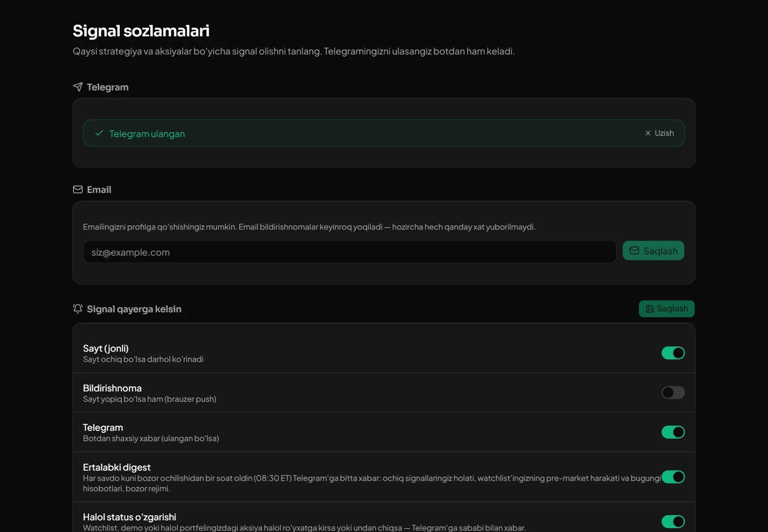Click the Sayt ochiq bo'lsa darhol ko'rinadi text
This screenshot has width=768, height=532.
pyautogui.click(x=143, y=359)
